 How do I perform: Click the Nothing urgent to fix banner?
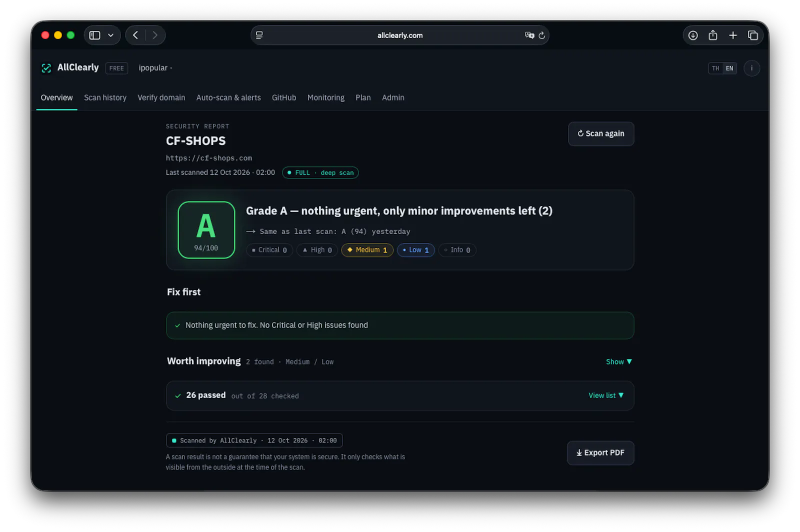pyautogui.click(x=400, y=325)
